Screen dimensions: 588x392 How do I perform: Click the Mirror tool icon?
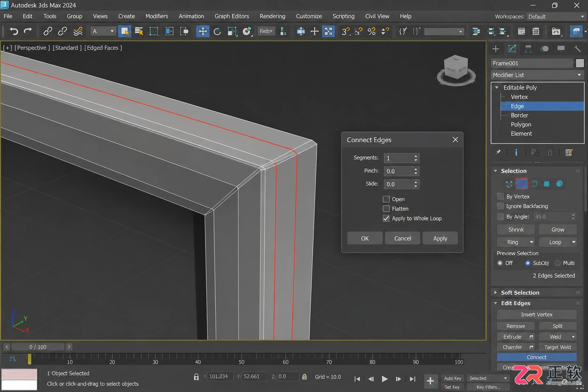coord(476,31)
